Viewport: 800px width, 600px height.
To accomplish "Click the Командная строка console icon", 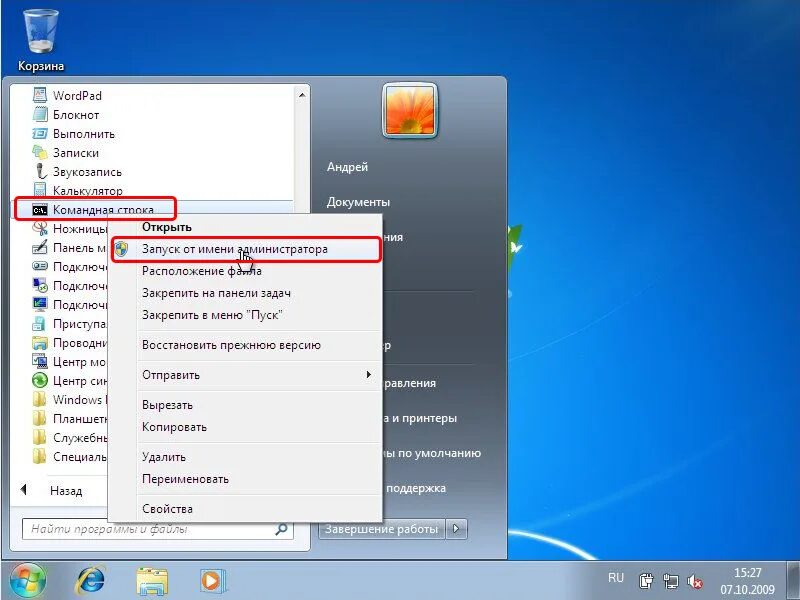I will pos(39,210).
